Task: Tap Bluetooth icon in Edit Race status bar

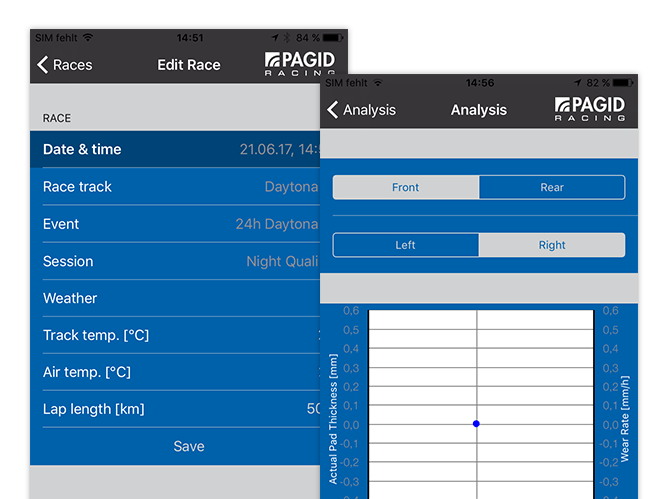Action: point(287,38)
